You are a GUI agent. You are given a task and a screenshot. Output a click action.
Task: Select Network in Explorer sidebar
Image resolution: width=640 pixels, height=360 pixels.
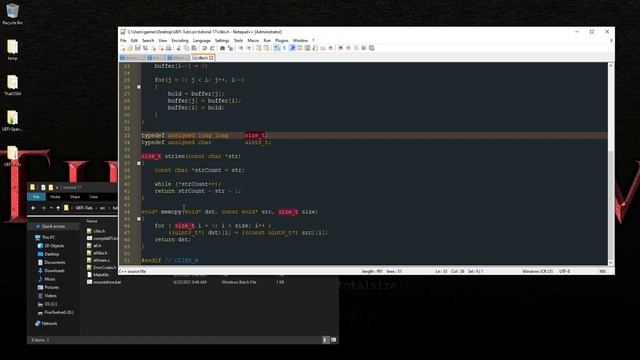click(x=49, y=323)
